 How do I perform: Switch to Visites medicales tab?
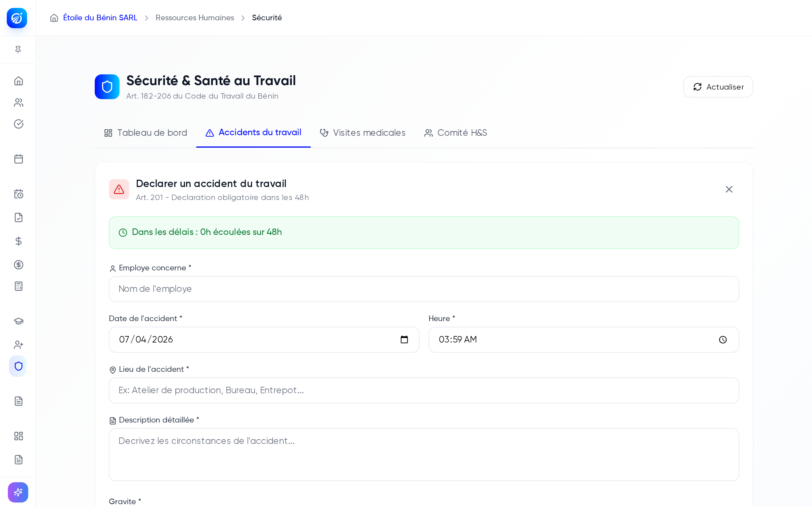363,133
